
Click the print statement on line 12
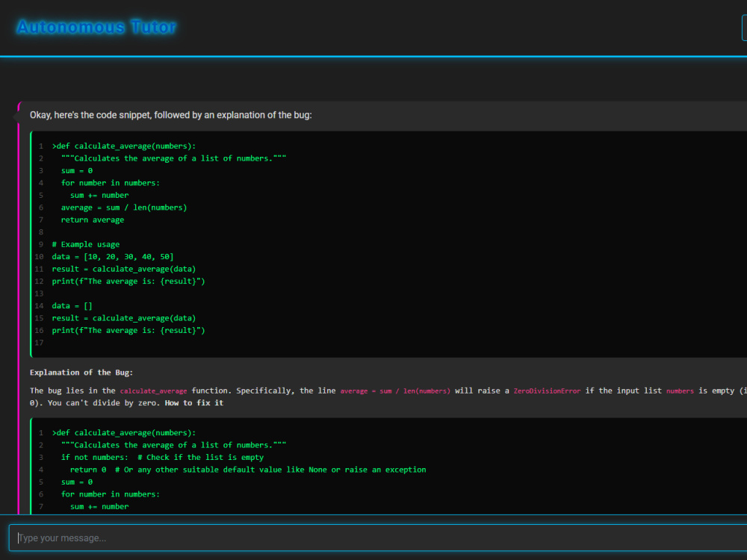coord(128,281)
